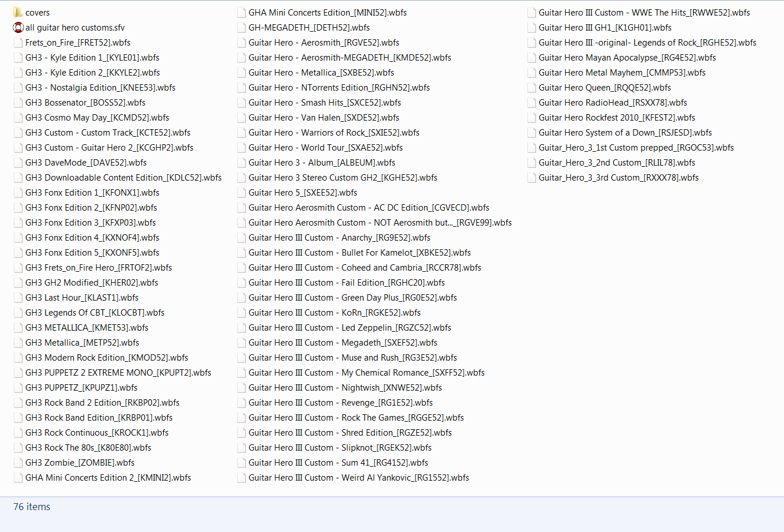Select GH3 Modern Rock Edition_[KMOD52].wbfs
Viewport: 784px width, 532px height.
pos(107,357)
